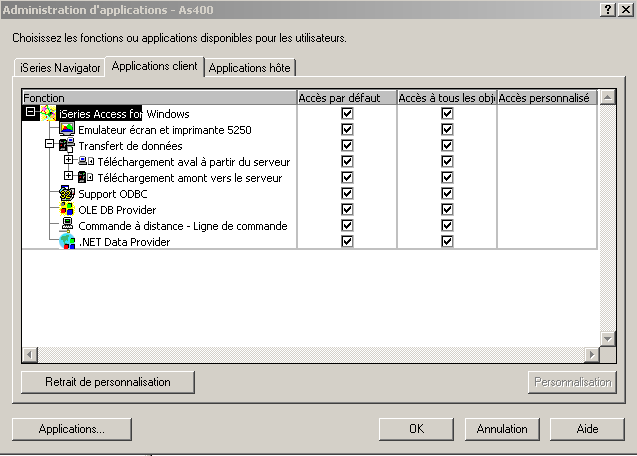This screenshot has width=637, height=456.
Task: Toggle all-object access for .NET Data Provider
Action: pos(447,241)
